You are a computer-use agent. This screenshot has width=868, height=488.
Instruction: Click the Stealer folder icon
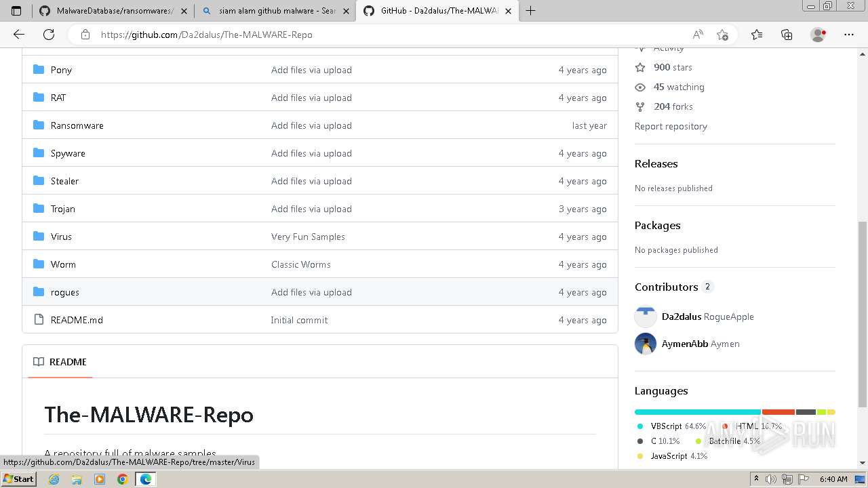pos(39,181)
